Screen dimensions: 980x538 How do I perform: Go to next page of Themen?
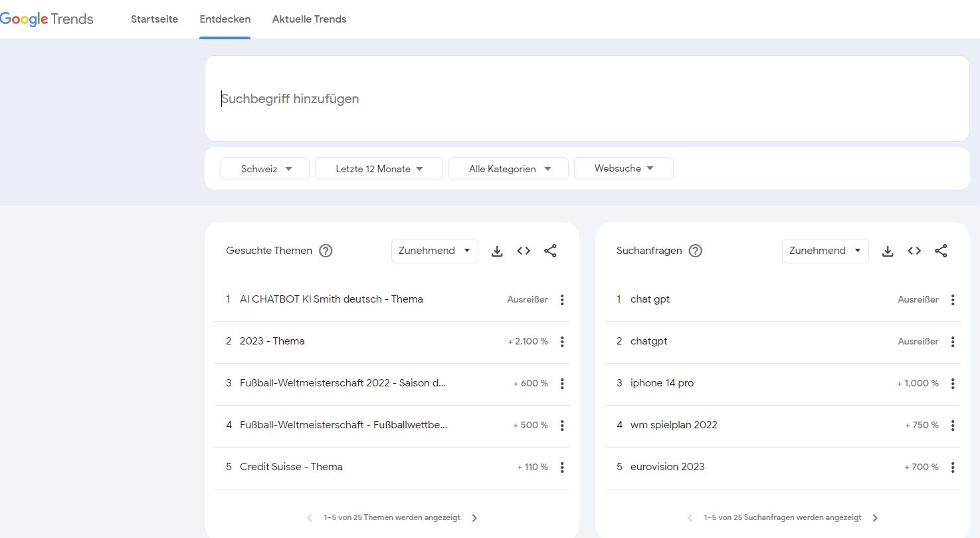[x=474, y=518]
